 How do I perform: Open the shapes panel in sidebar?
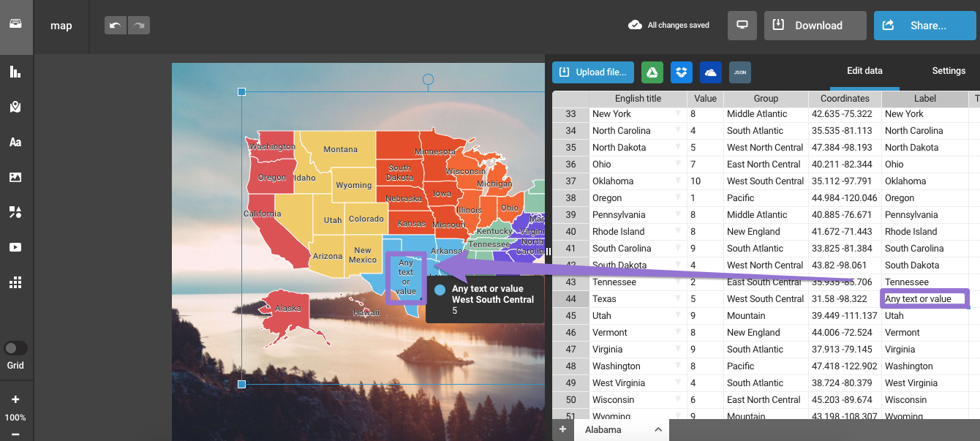point(15,212)
